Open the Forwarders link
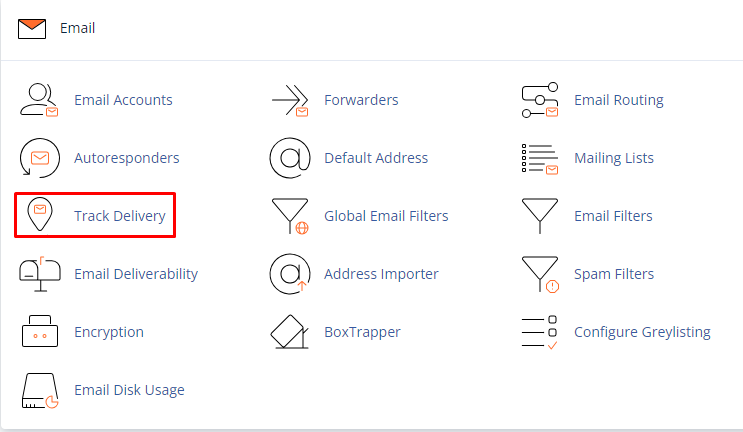This screenshot has width=743, height=432. click(x=361, y=100)
